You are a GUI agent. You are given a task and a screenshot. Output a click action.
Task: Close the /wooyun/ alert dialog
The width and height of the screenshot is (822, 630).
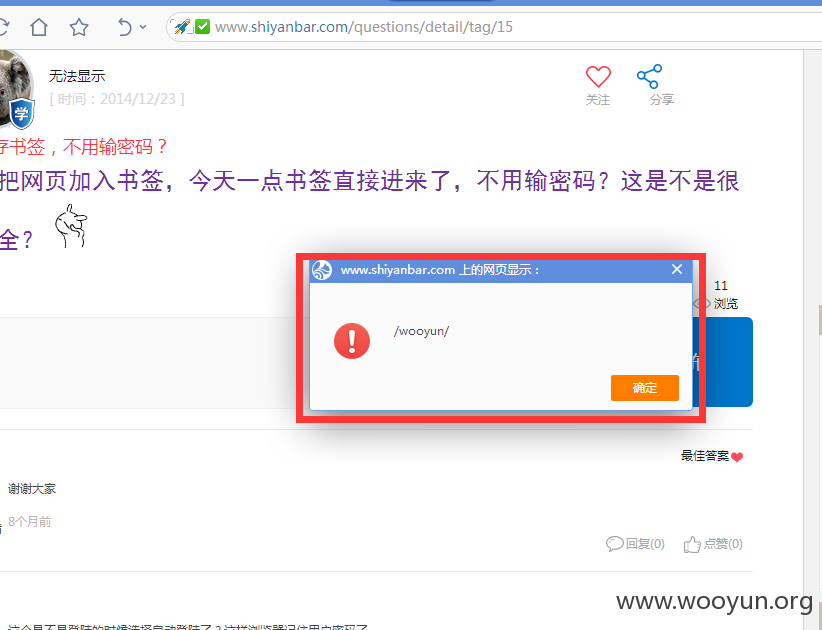[x=677, y=269]
